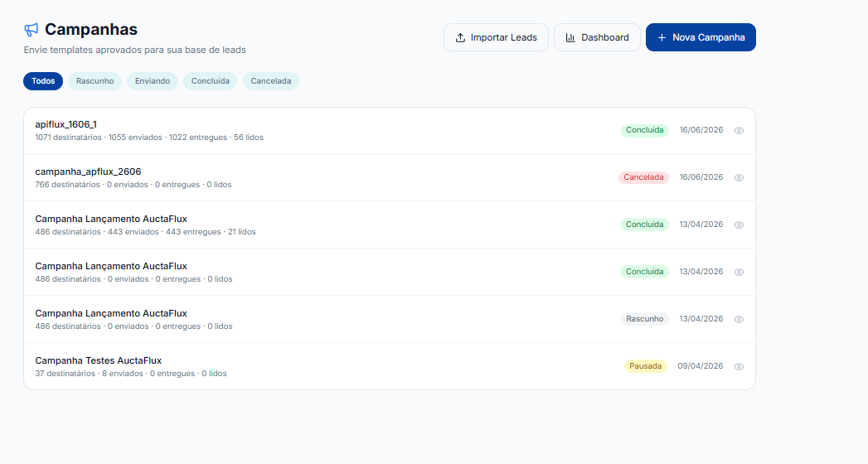Show only Enviando campaigns
The image size is (868, 464).
[153, 80]
